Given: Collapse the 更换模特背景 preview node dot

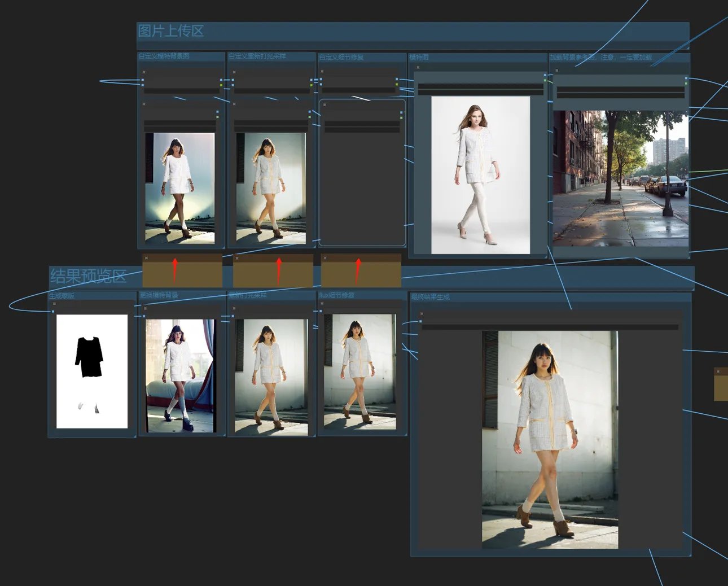Looking at the screenshot, I should [x=145, y=308].
